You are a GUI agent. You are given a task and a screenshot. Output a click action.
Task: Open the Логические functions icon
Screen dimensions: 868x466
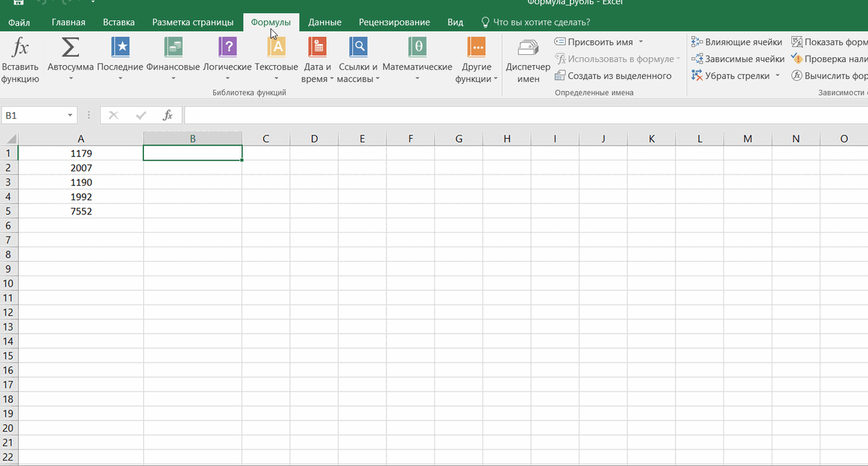pos(227,48)
